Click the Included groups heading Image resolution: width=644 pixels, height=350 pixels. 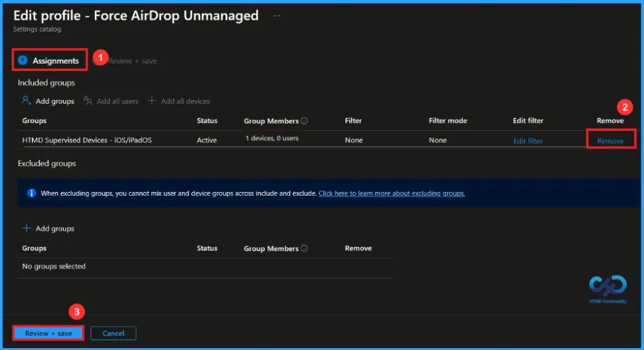point(46,82)
